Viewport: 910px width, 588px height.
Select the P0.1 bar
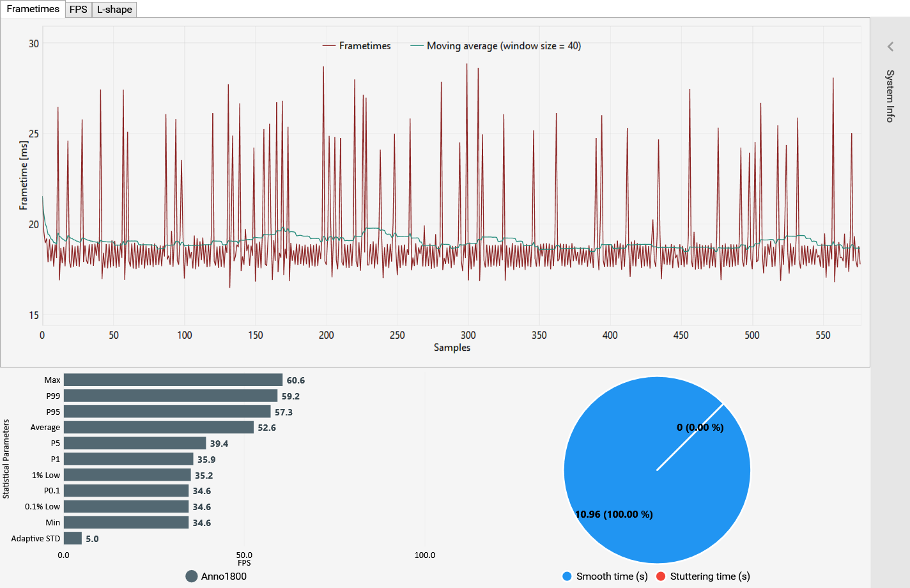click(x=127, y=491)
